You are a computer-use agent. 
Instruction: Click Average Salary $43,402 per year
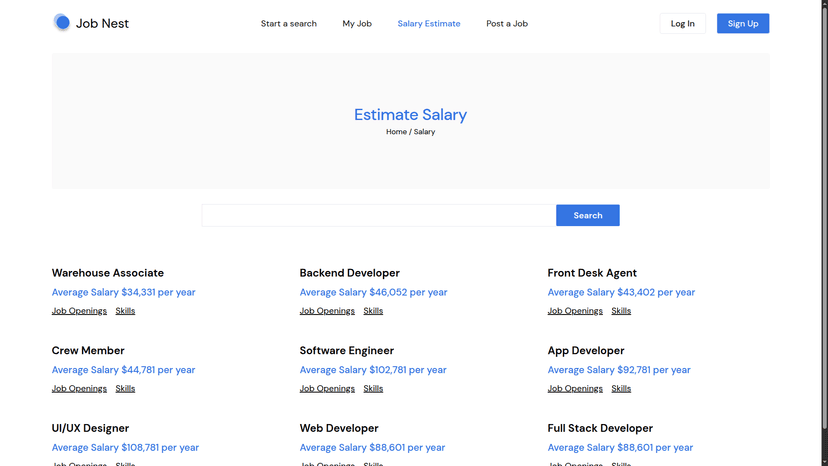[621, 292]
